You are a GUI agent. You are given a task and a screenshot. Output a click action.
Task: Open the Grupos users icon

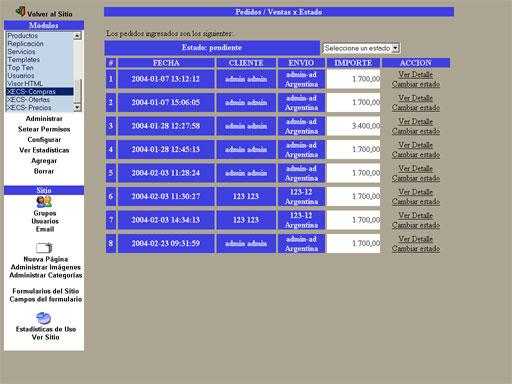pyautogui.click(x=44, y=202)
